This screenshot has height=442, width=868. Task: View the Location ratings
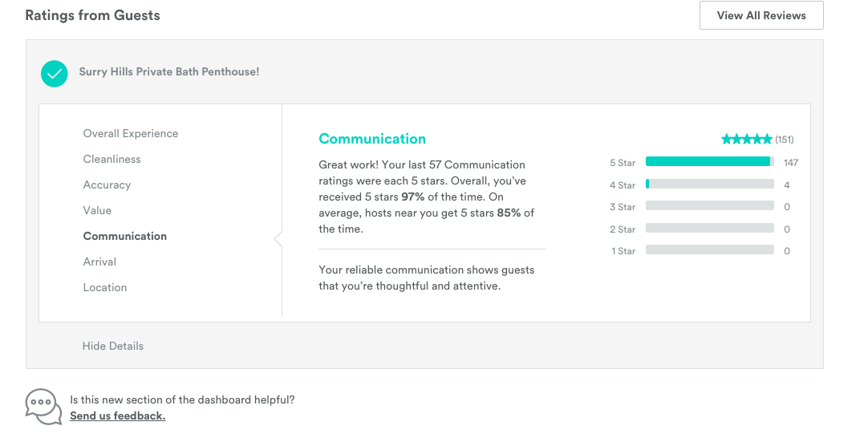(x=105, y=287)
